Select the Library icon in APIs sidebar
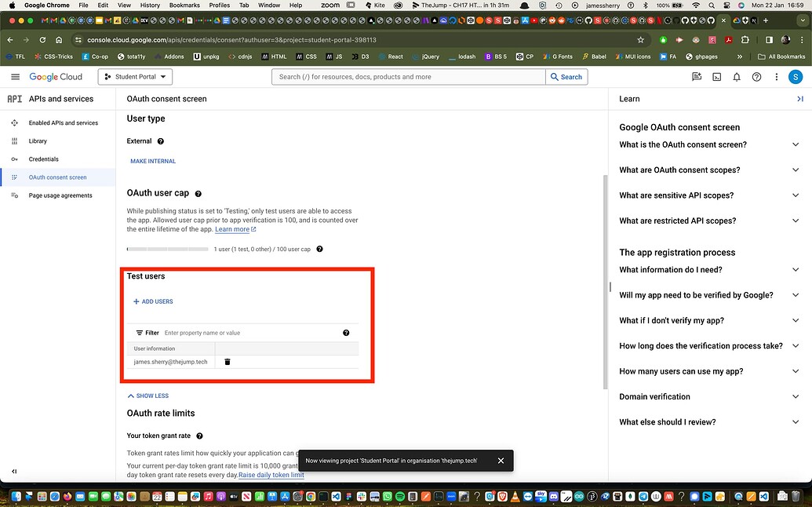812x507 pixels. point(14,140)
